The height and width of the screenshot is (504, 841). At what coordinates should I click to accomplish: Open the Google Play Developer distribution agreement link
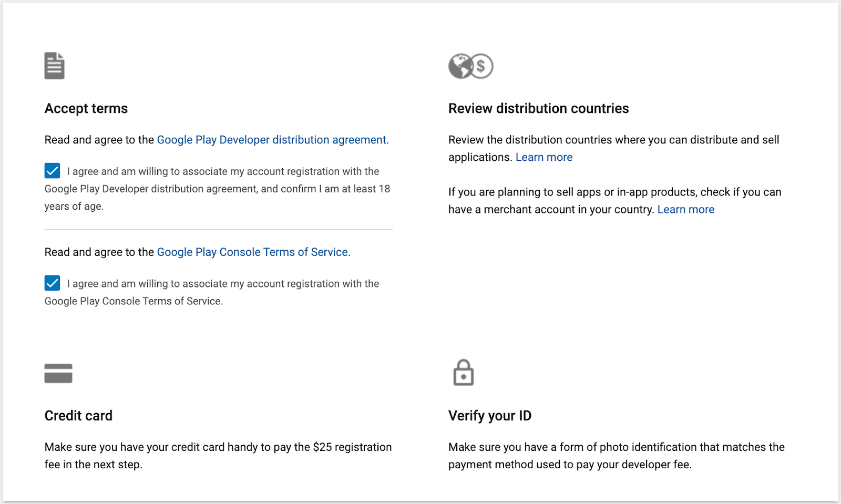(x=273, y=140)
